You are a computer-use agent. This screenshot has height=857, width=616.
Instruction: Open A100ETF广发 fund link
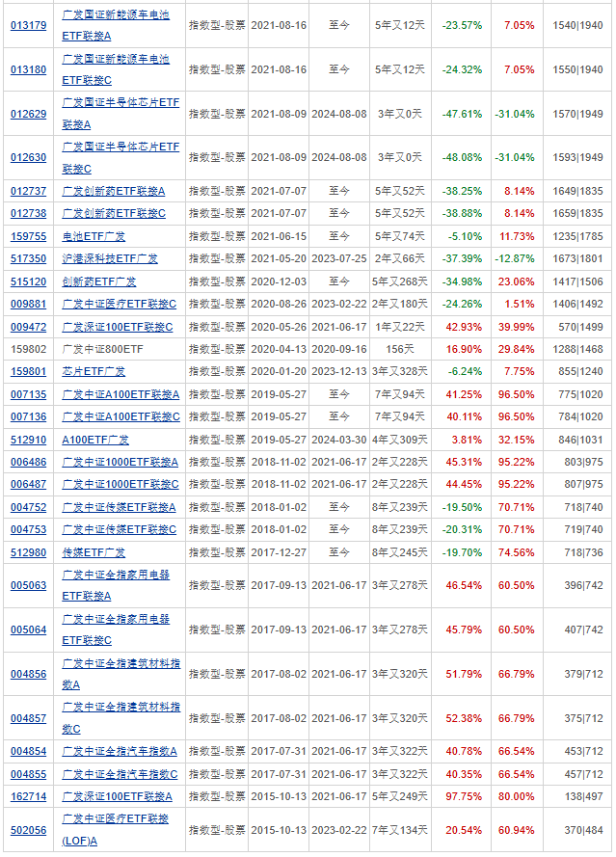(95, 440)
